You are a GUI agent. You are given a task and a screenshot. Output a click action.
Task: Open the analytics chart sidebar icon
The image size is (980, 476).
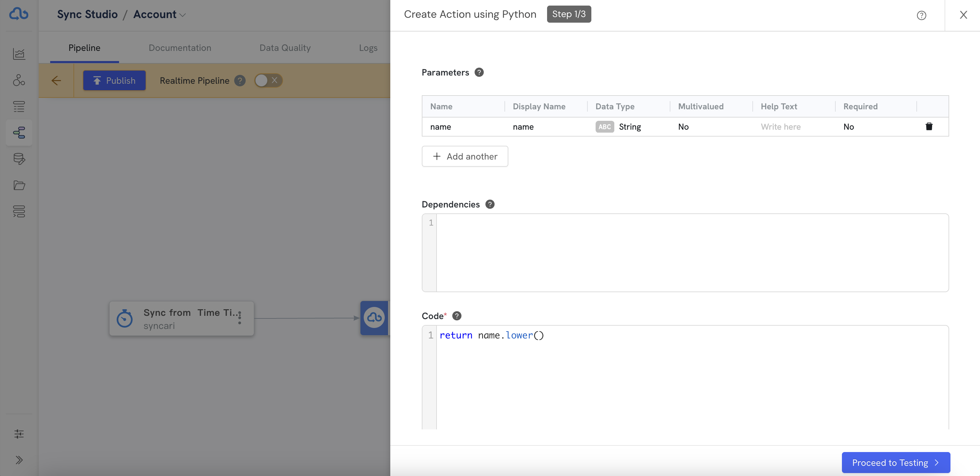(x=19, y=54)
